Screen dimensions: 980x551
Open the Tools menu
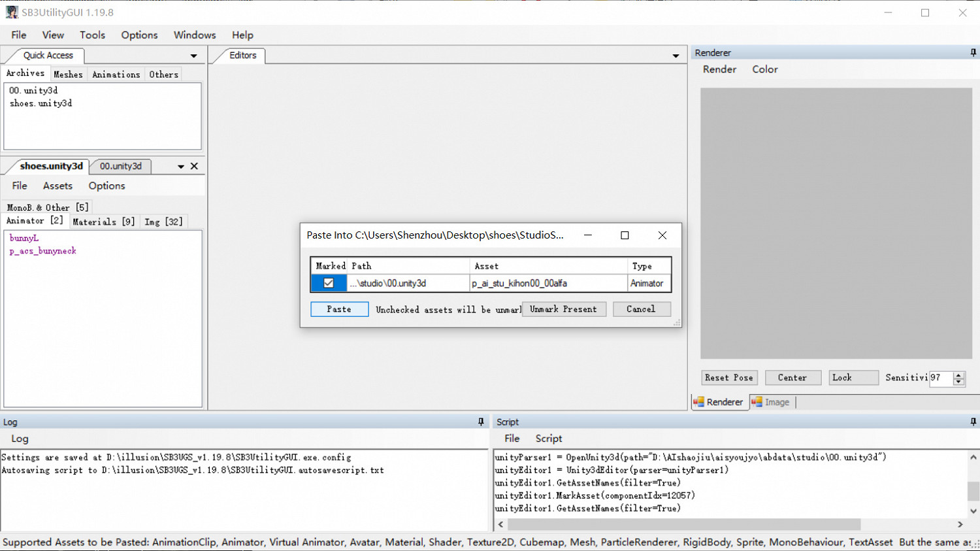pos(92,35)
